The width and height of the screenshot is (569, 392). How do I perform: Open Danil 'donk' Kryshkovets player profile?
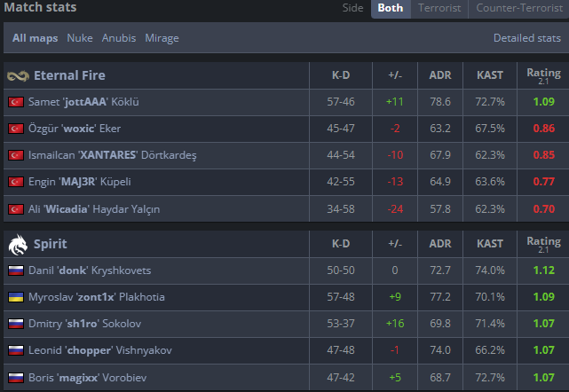90,270
